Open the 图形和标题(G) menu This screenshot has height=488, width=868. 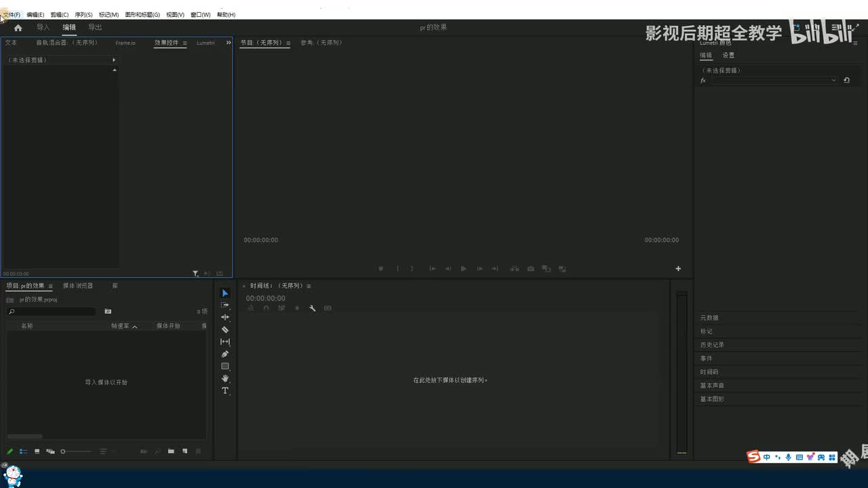coord(142,14)
